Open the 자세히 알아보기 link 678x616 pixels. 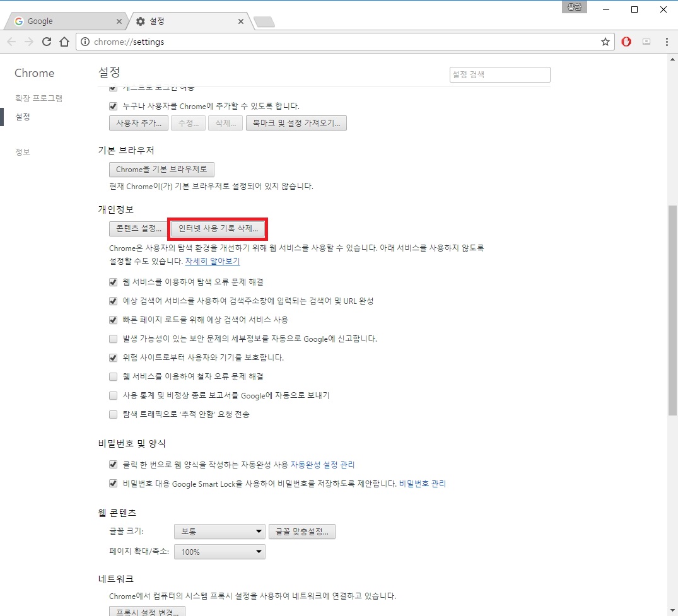(x=213, y=260)
